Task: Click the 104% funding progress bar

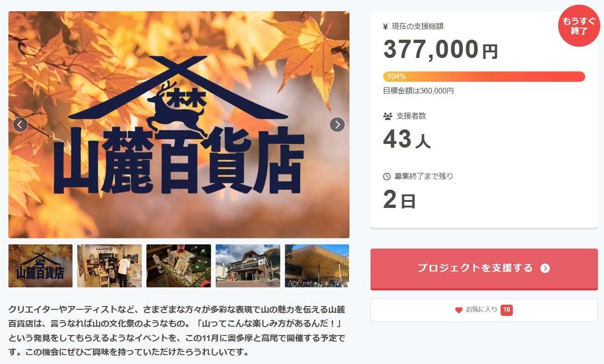Action: click(484, 77)
